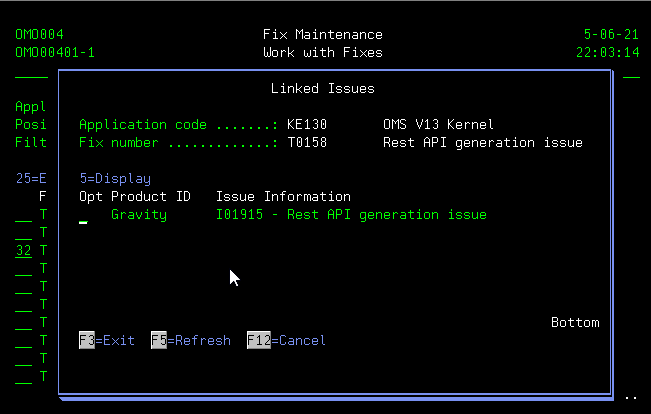Click the Fix Maintenance header title

point(322,35)
